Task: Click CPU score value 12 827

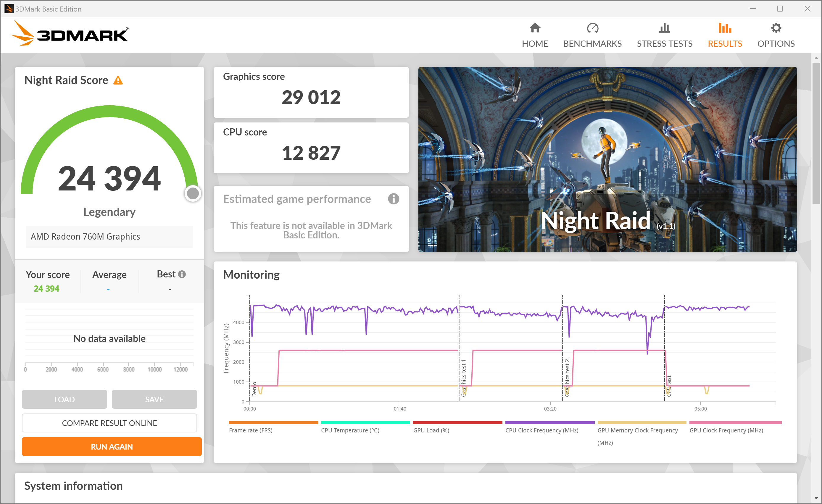Action: pos(311,153)
